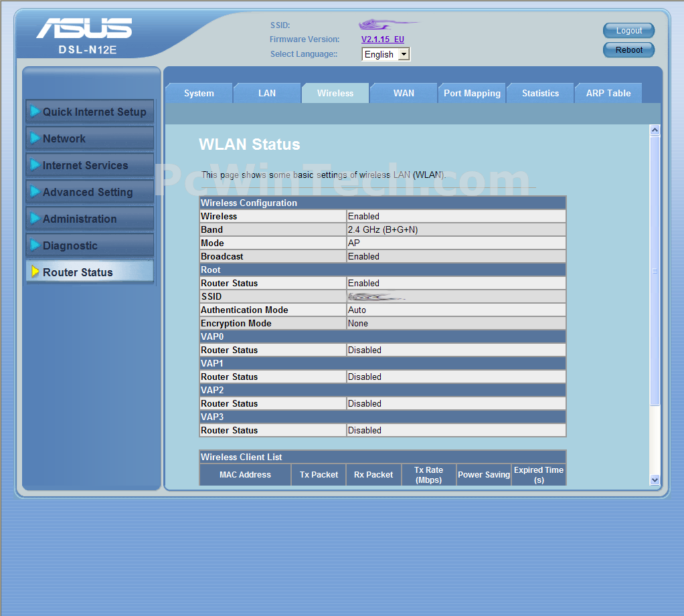Open Advanced Setting menu
Image resolution: width=684 pixels, height=616 pixels.
90,192
